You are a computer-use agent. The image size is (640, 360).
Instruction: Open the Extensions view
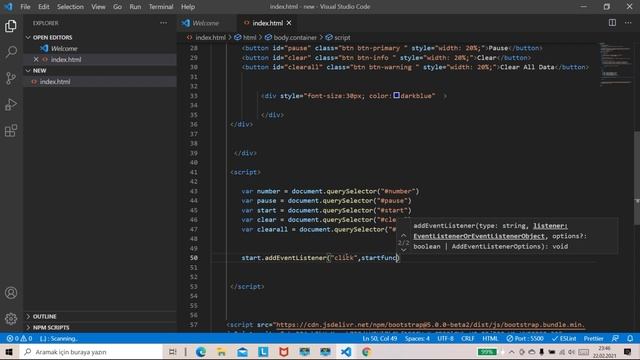click(11, 131)
